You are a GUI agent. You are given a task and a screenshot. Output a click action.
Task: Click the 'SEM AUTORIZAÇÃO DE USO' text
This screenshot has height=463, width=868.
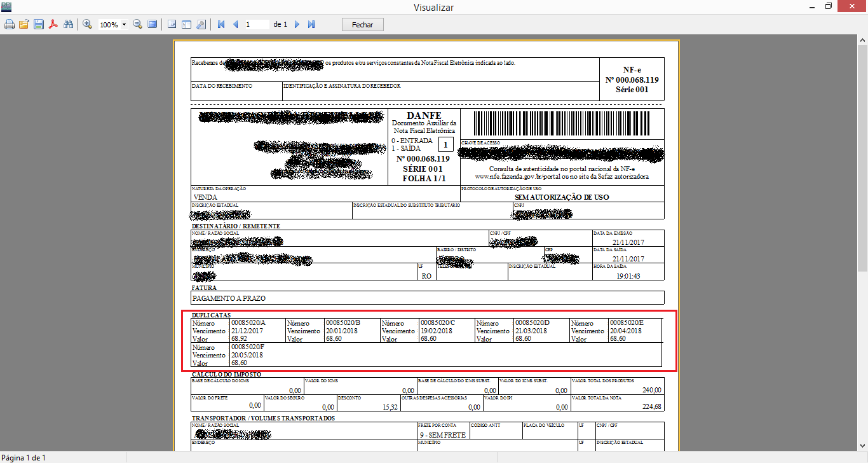tap(562, 197)
